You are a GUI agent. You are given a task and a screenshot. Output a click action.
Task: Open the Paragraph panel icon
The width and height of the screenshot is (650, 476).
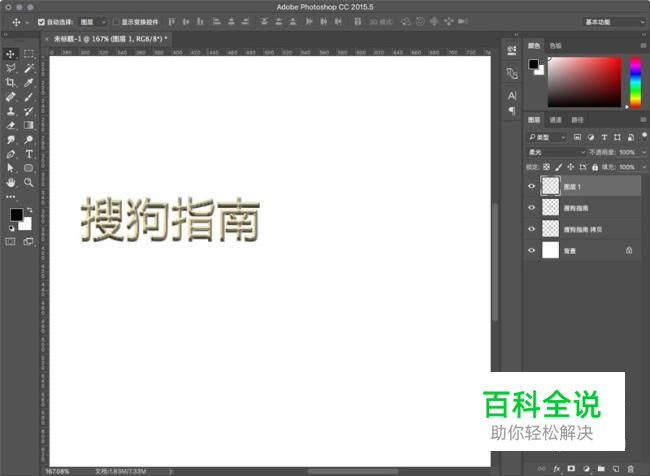[512, 111]
